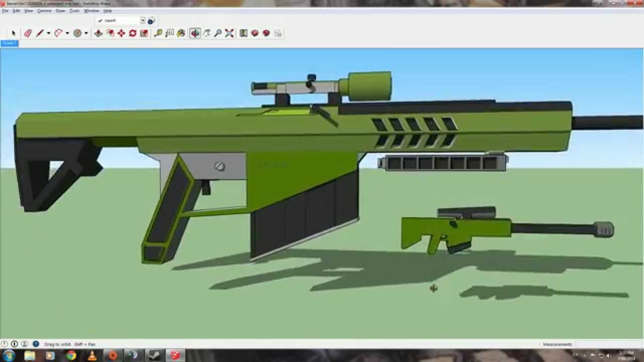Activate the Push/Pull tool
The width and height of the screenshot is (644, 362).
point(99,33)
